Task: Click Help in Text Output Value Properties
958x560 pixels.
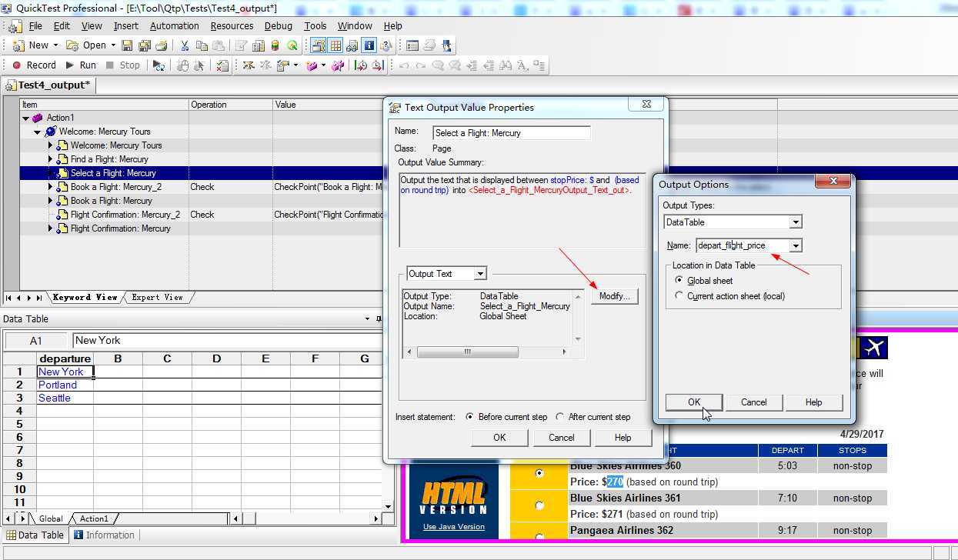Action: pos(623,438)
